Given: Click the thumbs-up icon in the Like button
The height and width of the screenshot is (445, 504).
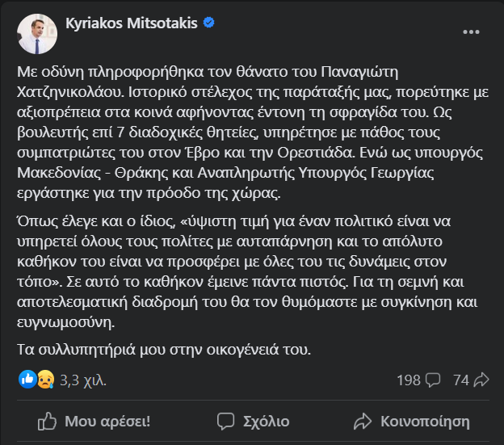Looking at the screenshot, I should click(48, 421).
